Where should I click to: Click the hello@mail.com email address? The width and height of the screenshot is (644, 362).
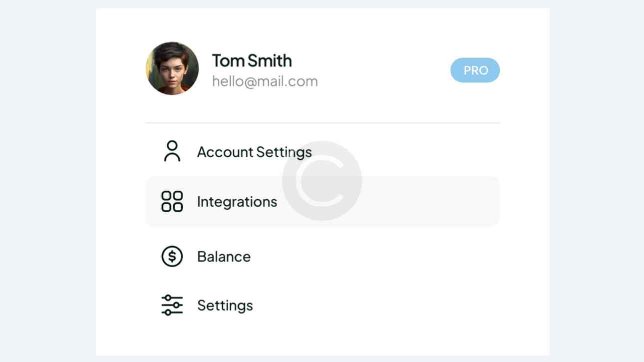point(265,81)
